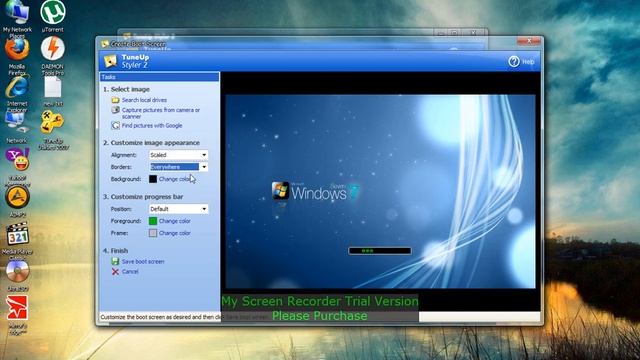Click the camera icon for Capture pictures

116,110
